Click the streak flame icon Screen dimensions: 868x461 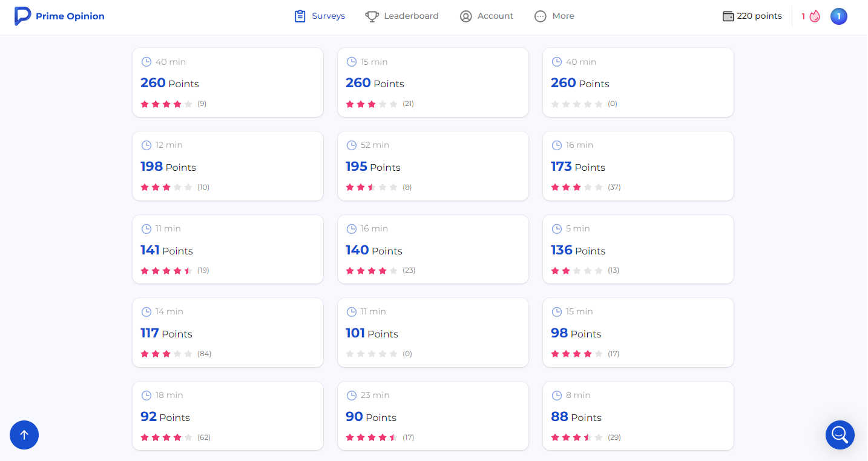tap(815, 16)
